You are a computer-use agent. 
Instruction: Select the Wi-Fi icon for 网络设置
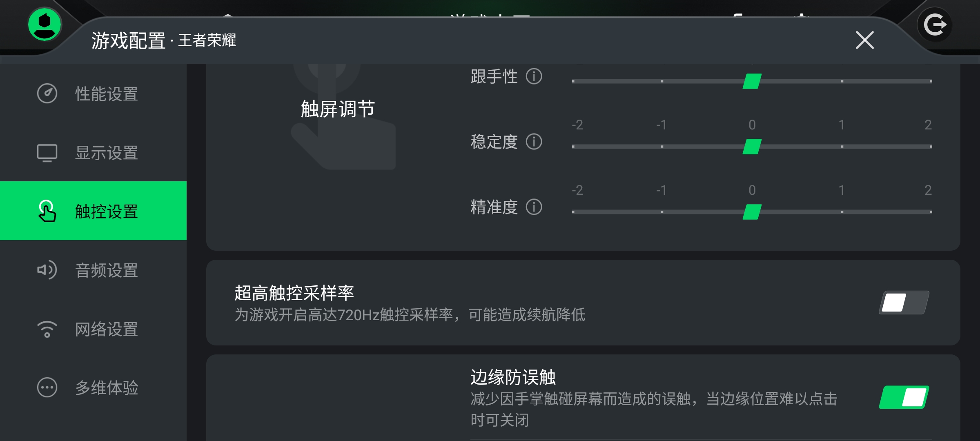47,329
